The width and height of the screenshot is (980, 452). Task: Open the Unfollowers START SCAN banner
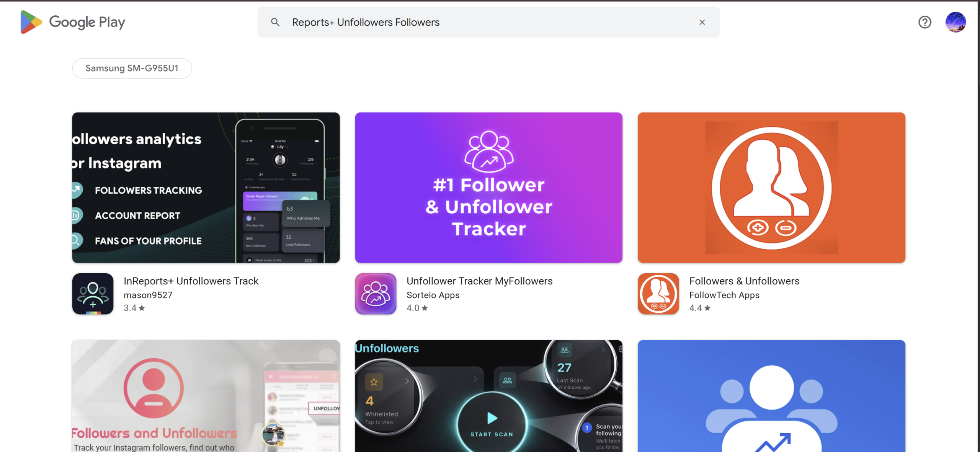coord(488,396)
